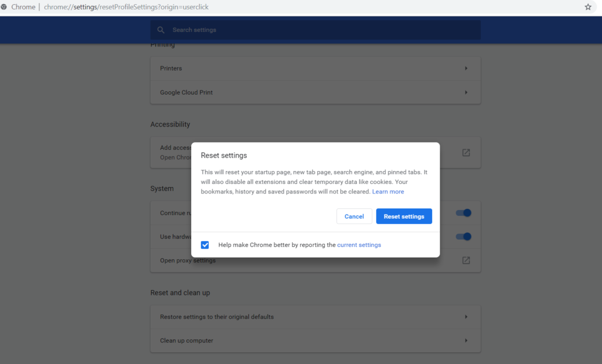Expand the Clean up computer arrow
The image size is (602, 364).
[x=466, y=340]
